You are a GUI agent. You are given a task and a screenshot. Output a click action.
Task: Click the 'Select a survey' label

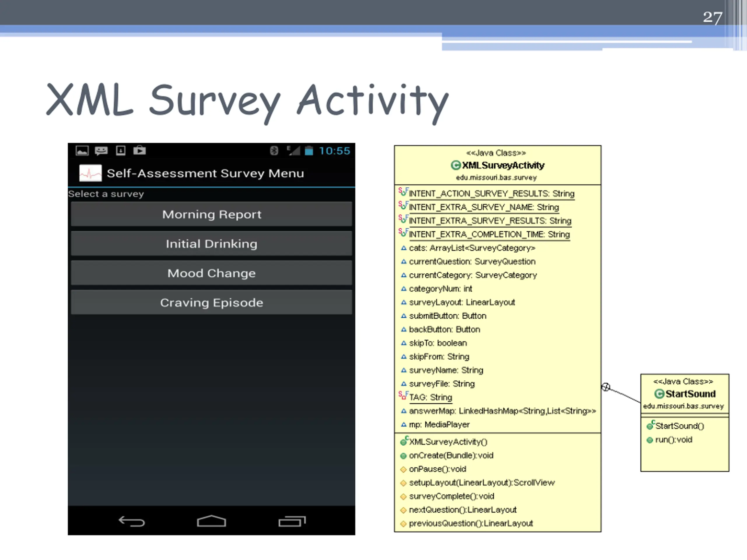[x=106, y=194]
